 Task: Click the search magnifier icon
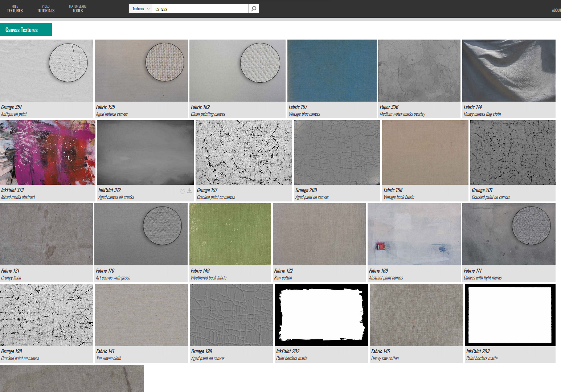pyautogui.click(x=254, y=9)
